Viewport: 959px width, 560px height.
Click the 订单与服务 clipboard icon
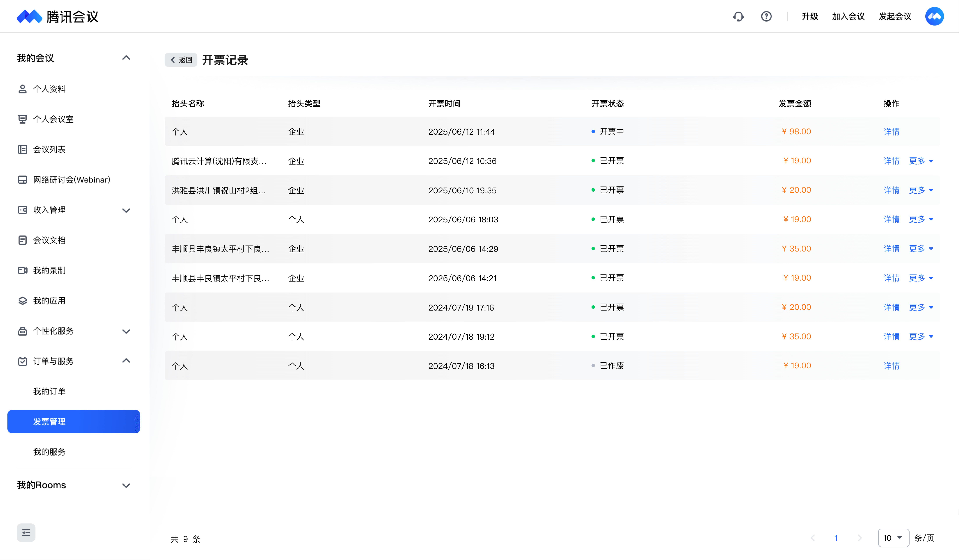22,361
